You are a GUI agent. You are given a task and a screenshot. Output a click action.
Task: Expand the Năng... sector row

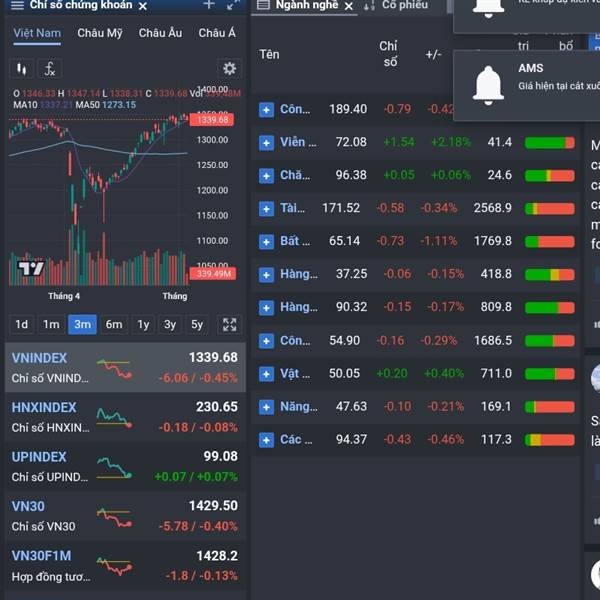[x=266, y=407]
